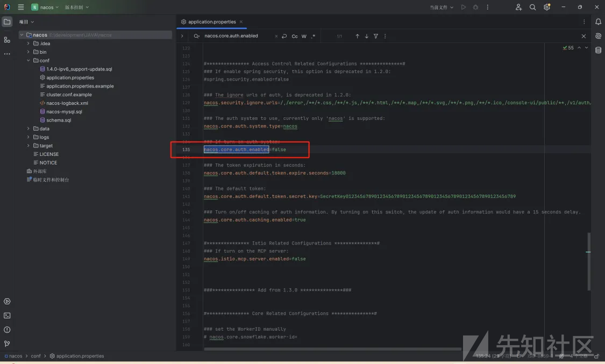
Task: Close the application.properties tab
Action: [241, 22]
